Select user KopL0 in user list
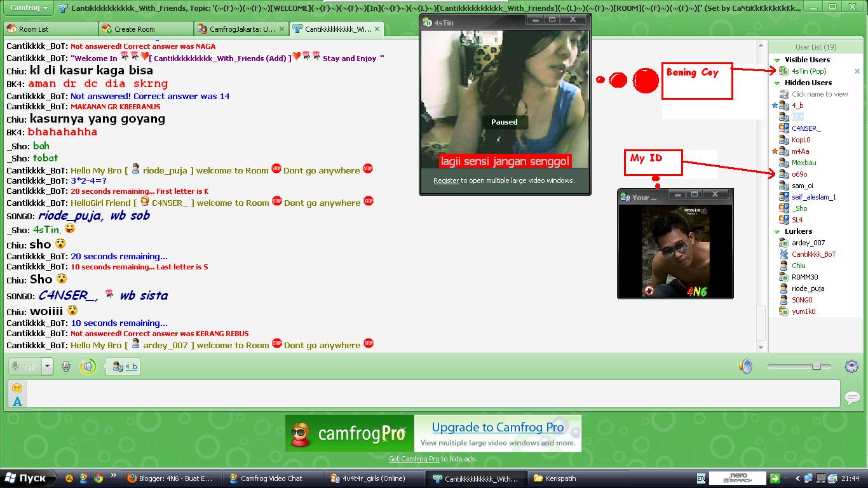This screenshot has height=488, width=868. 801,140
